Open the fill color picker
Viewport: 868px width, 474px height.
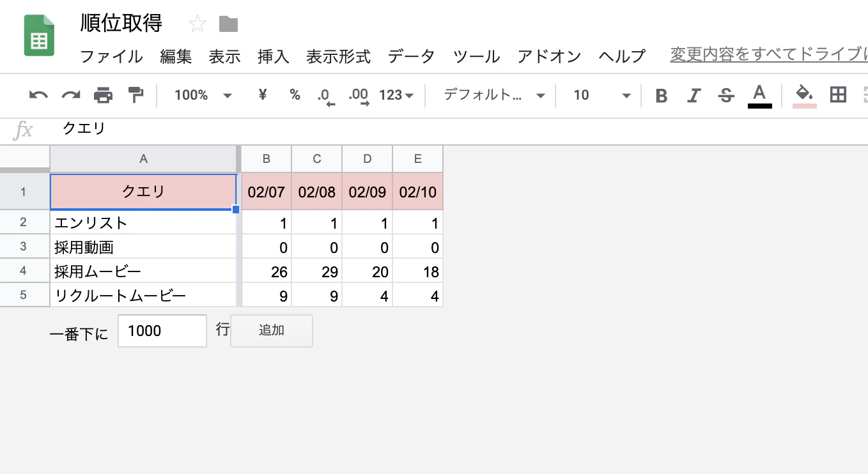coord(805,96)
